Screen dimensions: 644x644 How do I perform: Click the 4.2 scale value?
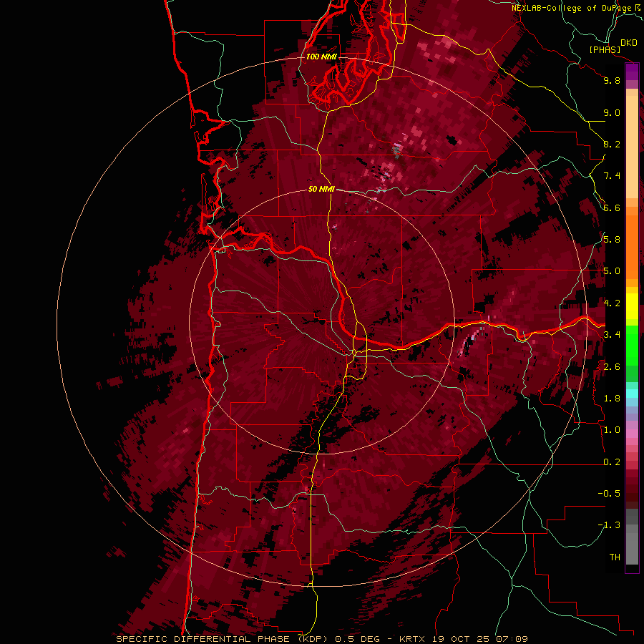[x=612, y=303]
